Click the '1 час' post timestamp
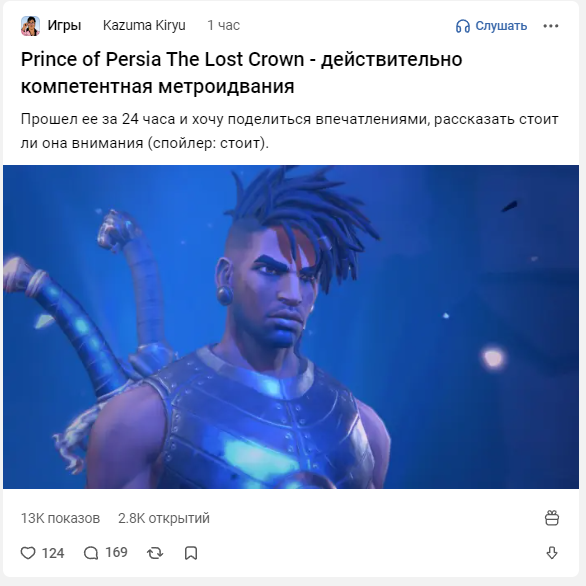Viewport: 586px width, 586px height. click(x=223, y=25)
